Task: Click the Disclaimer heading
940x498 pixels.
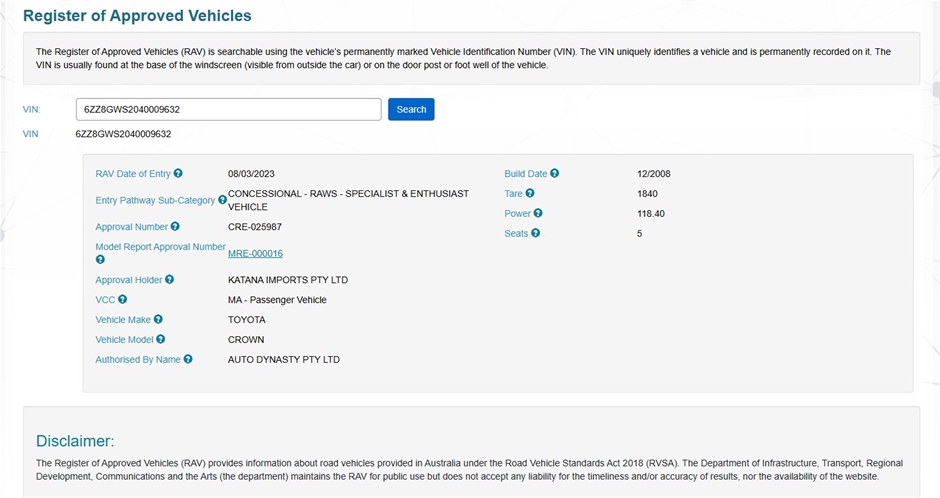Action: 75,441
